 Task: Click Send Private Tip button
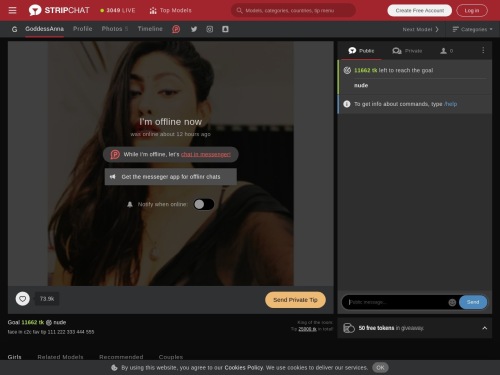pyautogui.click(x=295, y=300)
